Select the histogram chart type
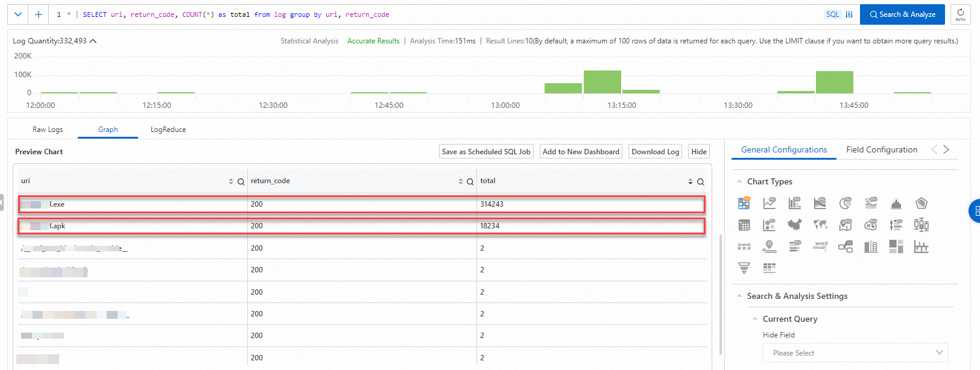 point(896,204)
